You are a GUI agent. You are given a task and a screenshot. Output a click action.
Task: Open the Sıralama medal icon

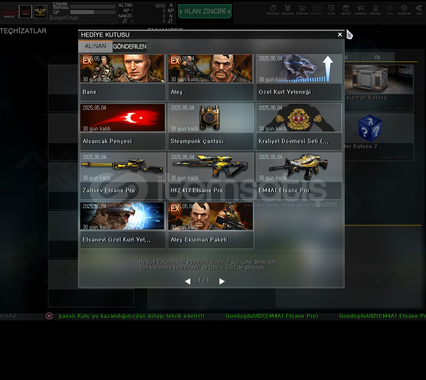click(287, 10)
